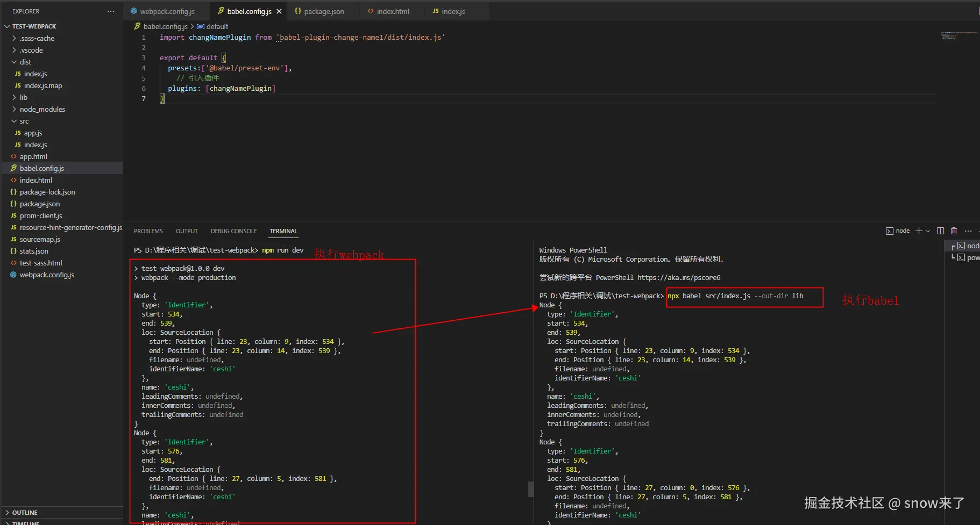
Task: Click JS icon of index.js under dist
Action: (18, 74)
